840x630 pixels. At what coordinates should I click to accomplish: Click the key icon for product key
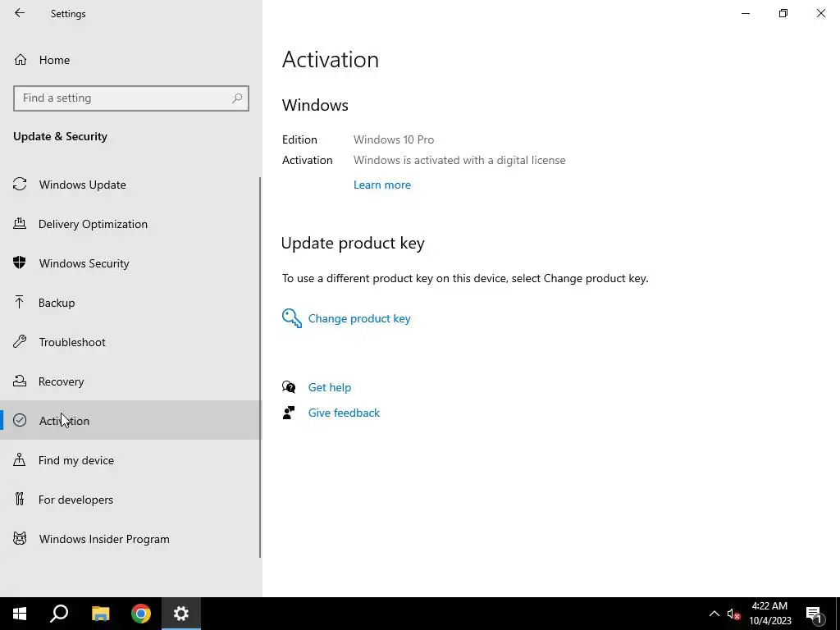coord(292,318)
